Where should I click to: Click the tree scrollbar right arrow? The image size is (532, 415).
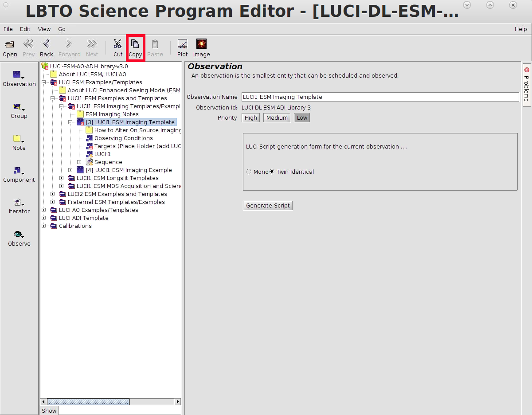(x=178, y=402)
